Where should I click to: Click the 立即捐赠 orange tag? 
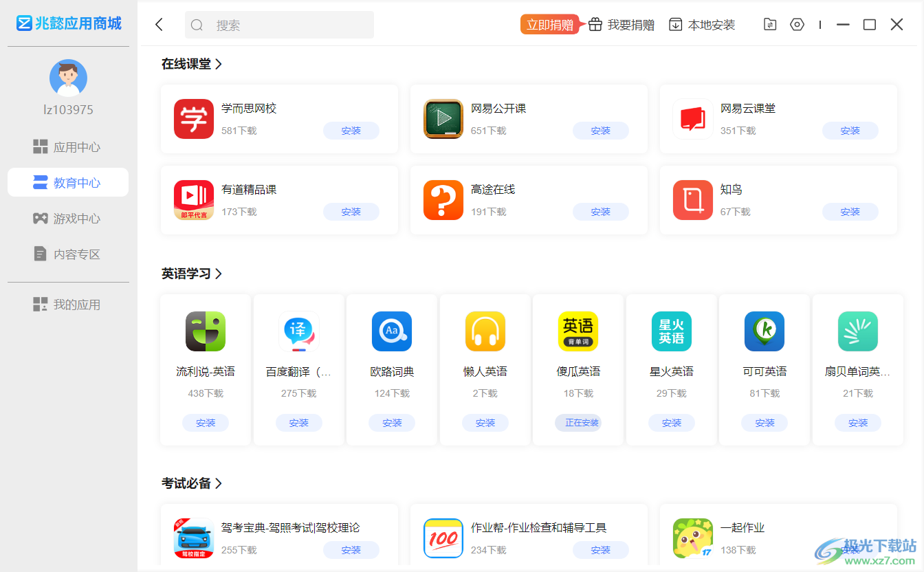(x=552, y=25)
